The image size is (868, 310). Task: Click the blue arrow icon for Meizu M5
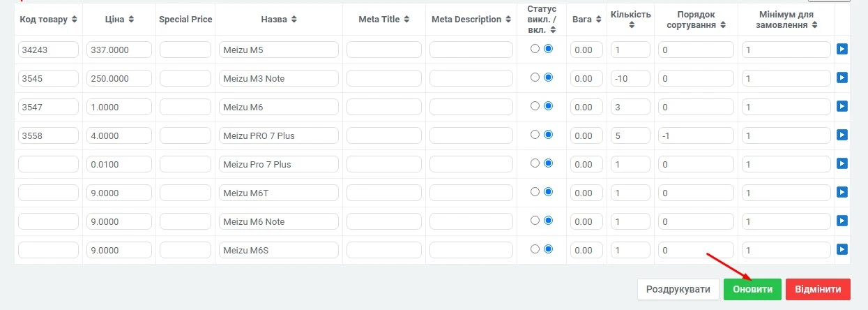(x=842, y=50)
